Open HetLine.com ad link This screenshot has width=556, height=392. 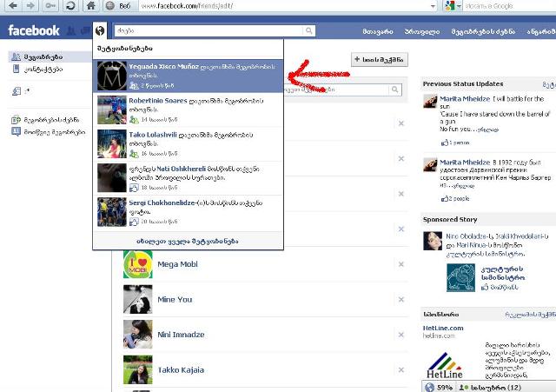coord(443,329)
